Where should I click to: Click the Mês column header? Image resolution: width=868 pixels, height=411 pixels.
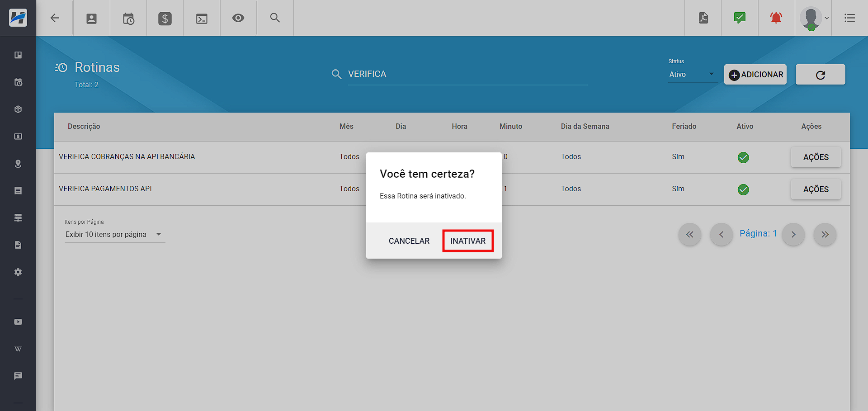(x=346, y=127)
